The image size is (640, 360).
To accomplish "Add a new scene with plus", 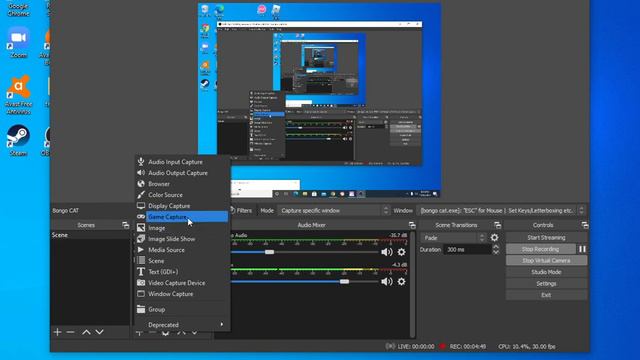I will click(x=58, y=332).
